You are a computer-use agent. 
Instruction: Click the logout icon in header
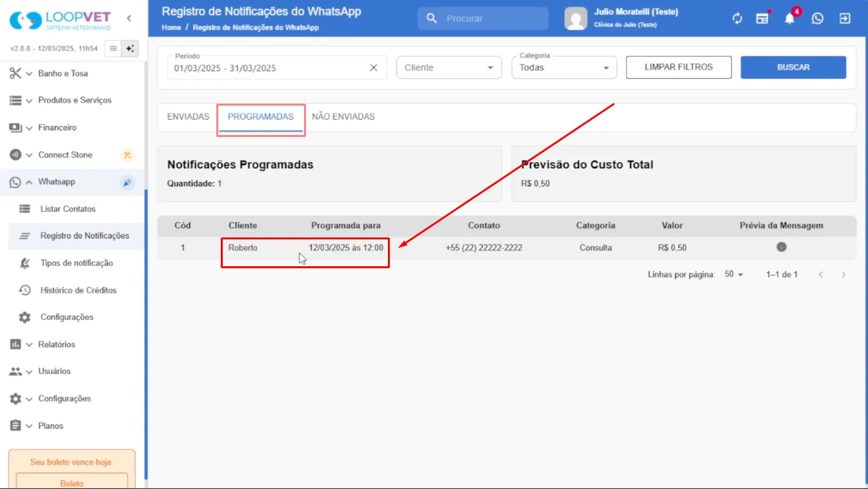(845, 19)
